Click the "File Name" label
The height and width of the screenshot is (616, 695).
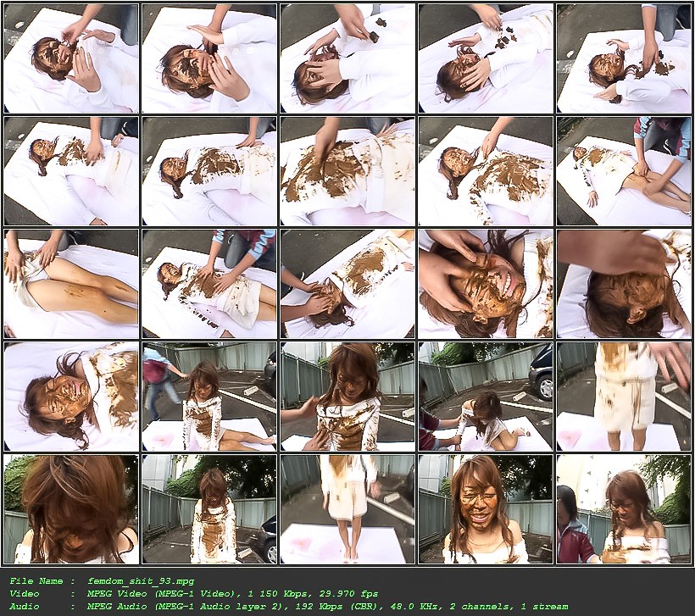coord(36,581)
